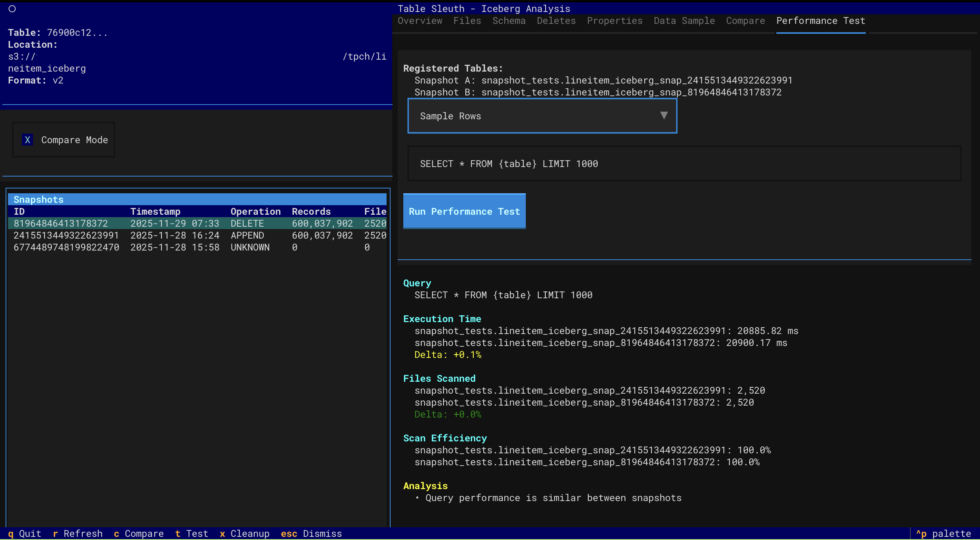Select the Deletes tab
Viewport: 980px width, 540px height.
point(556,21)
